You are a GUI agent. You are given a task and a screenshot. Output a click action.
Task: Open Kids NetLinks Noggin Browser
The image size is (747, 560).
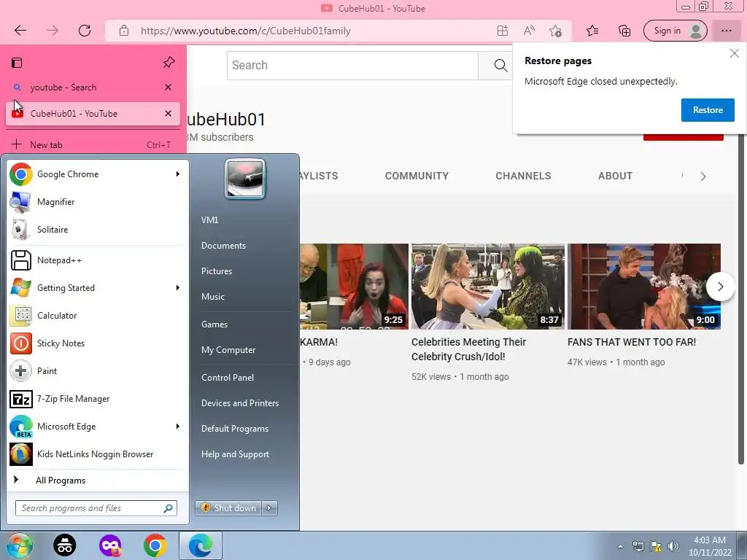point(97,454)
